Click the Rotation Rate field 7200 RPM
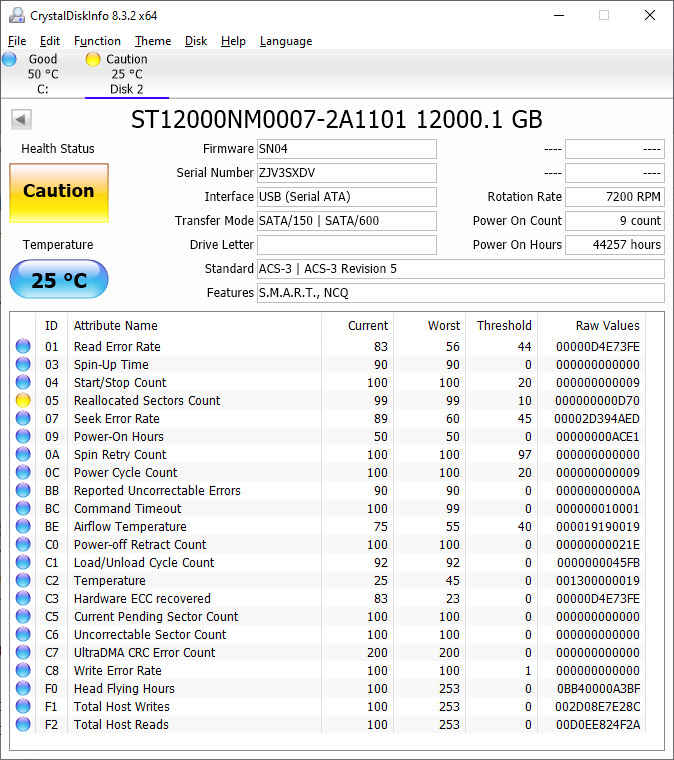 click(615, 197)
